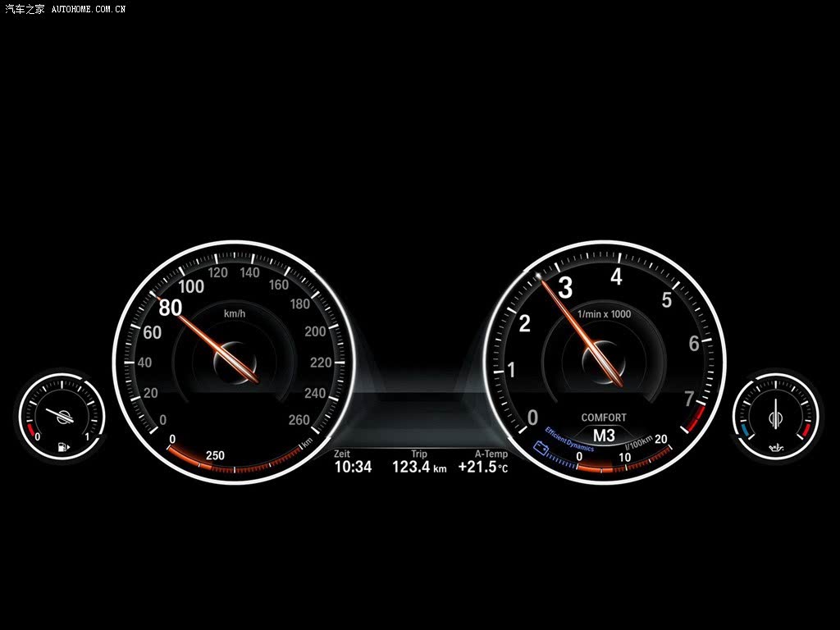Click the "220" mark on the speedometer
The height and width of the screenshot is (630, 840).
point(321,363)
